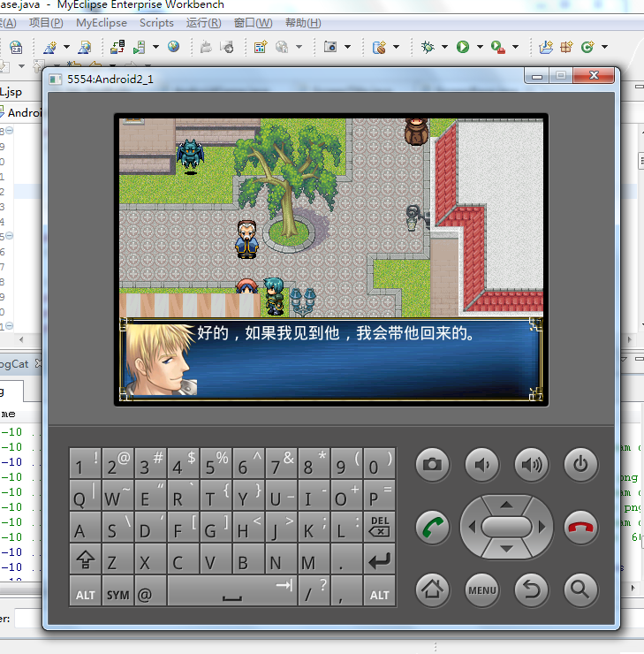Image resolution: width=644 pixels, height=654 pixels.
Task: Click the blue gargoyle creature in game
Action: tap(190, 156)
